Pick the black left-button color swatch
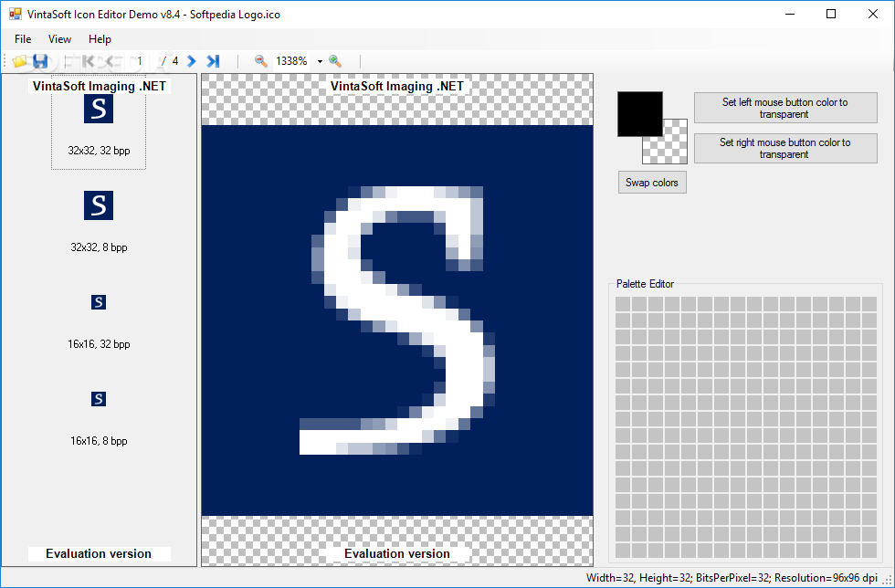The image size is (895, 588). click(x=640, y=113)
